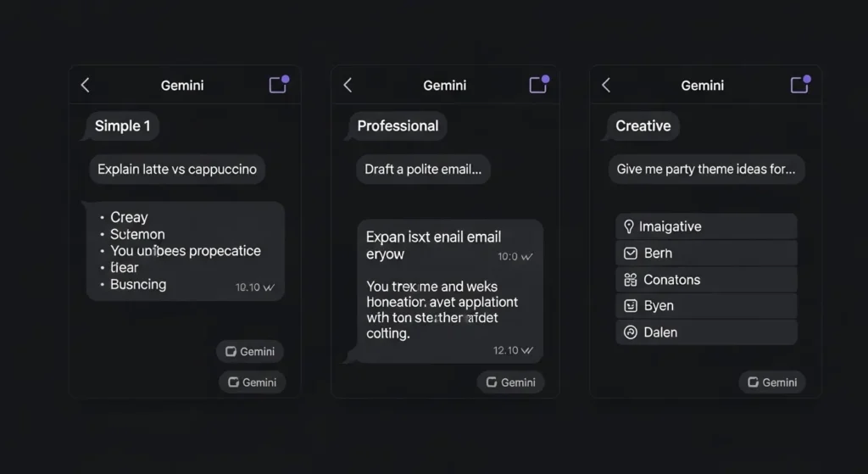Click Gemini title in Professional panel
Image resolution: width=868 pixels, height=474 pixels.
point(444,86)
